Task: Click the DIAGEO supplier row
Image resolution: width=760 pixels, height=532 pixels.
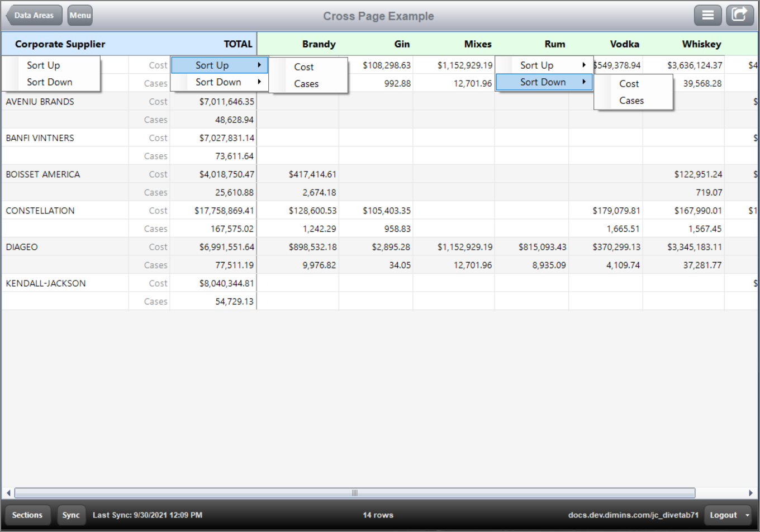Action: point(22,246)
